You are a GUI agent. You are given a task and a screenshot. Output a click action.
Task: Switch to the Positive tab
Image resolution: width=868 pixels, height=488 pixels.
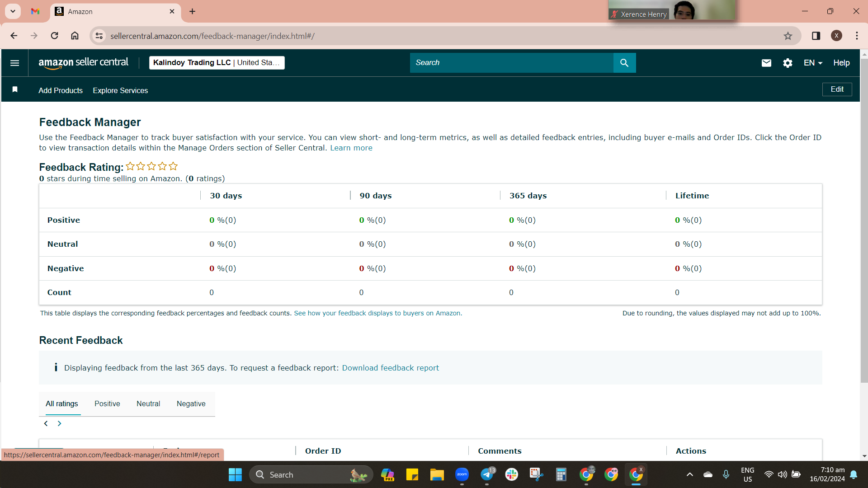pos(107,404)
